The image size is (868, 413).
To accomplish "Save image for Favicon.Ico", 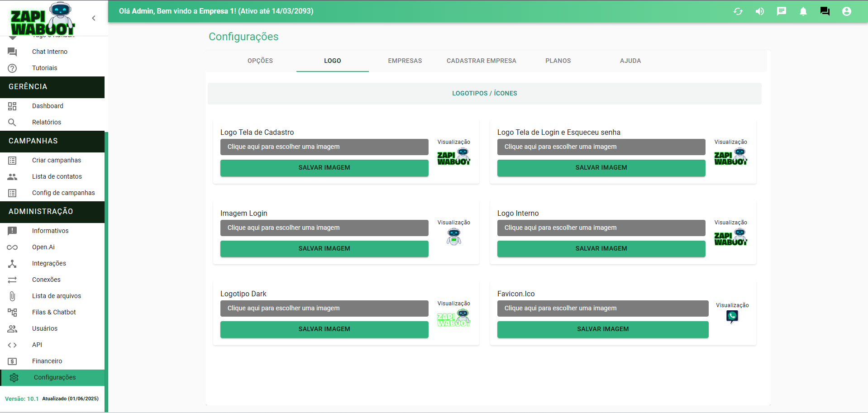I will click(x=603, y=329).
